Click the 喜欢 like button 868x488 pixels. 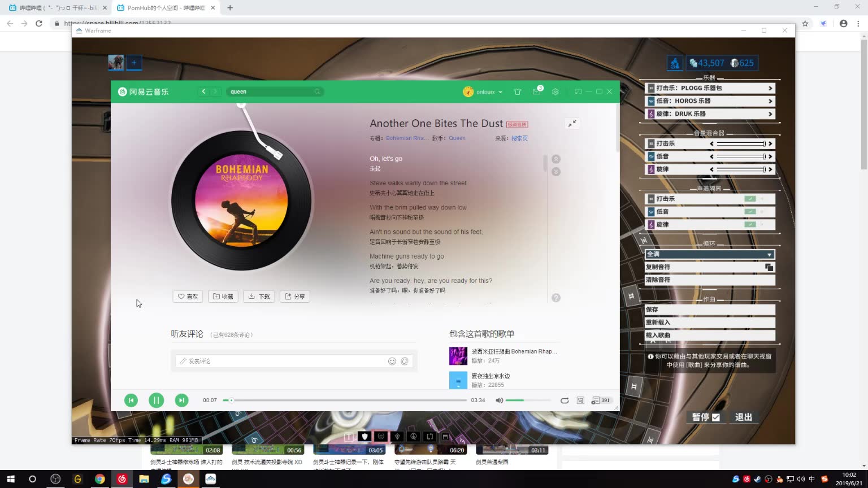[x=188, y=297]
